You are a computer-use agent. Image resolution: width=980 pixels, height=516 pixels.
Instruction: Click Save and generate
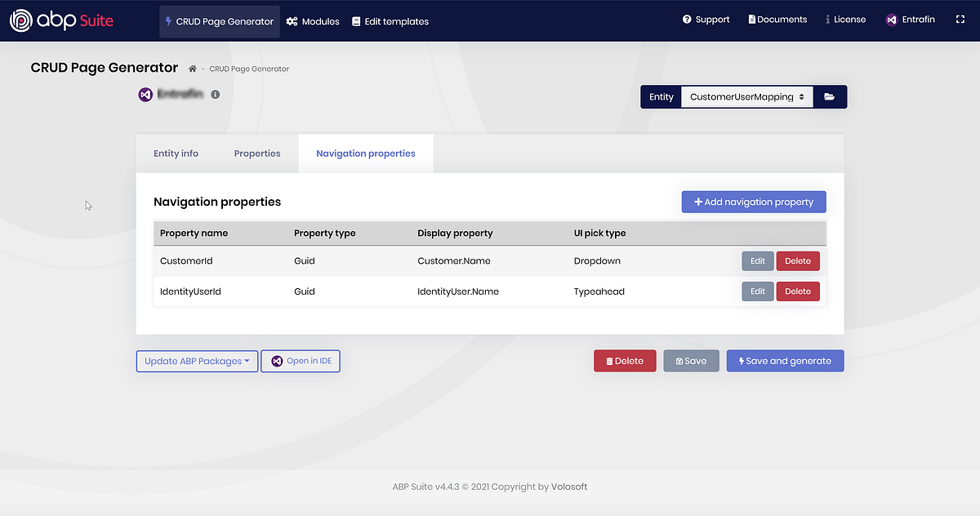785,360
